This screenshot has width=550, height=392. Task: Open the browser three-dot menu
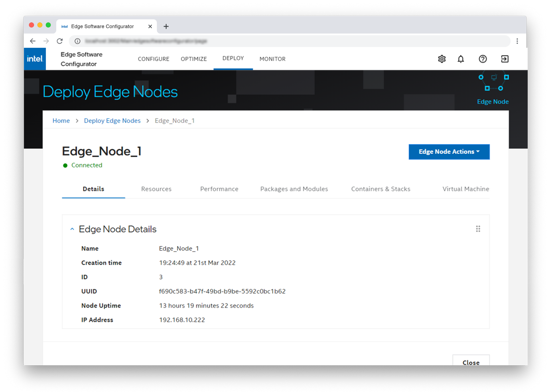click(x=517, y=41)
